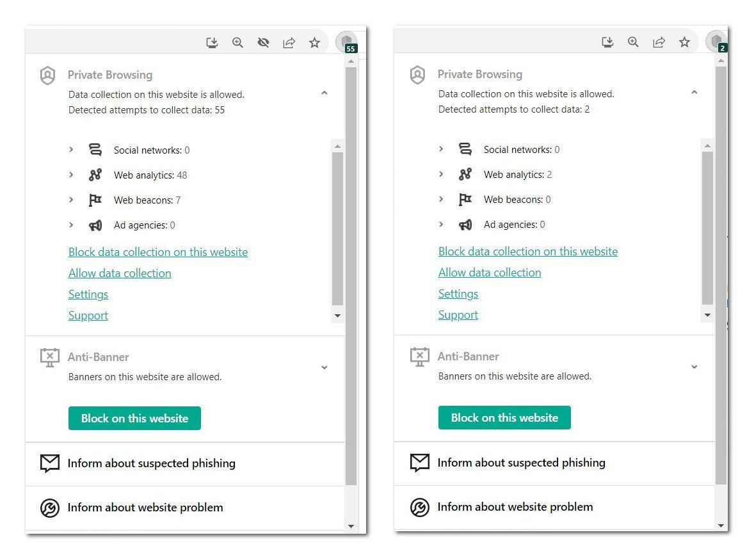The width and height of the screenshot is (754, 560).
Task: Select Inform about website problem in the left panel
Action: [x=145, y=508]
